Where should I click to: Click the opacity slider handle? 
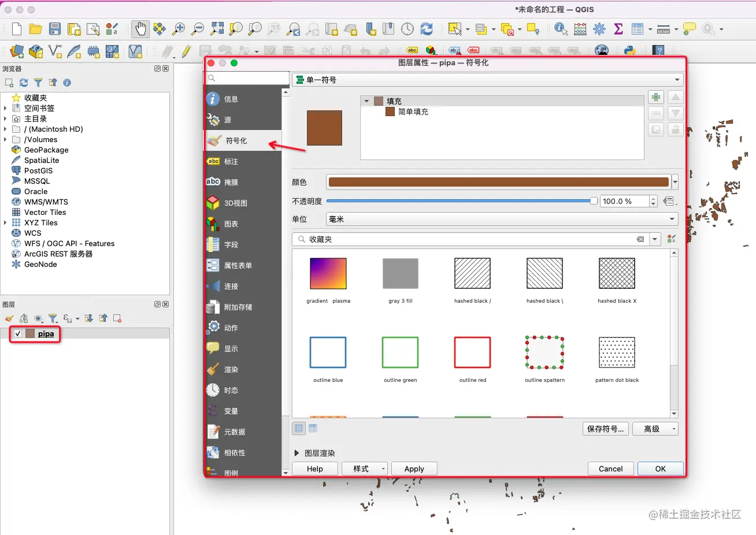[594, 201]
